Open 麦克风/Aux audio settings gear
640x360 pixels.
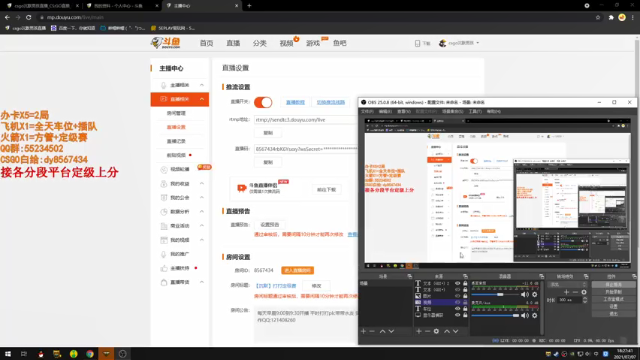point(535,315)
